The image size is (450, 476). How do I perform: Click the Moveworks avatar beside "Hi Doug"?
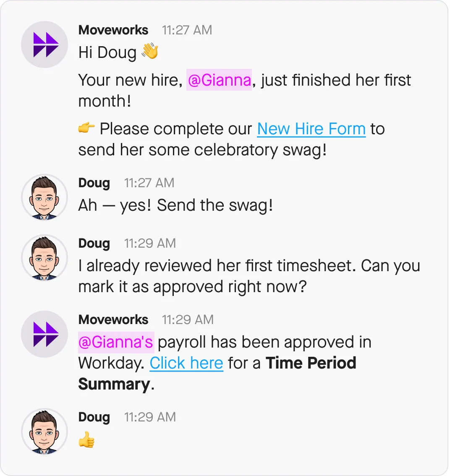44,44
